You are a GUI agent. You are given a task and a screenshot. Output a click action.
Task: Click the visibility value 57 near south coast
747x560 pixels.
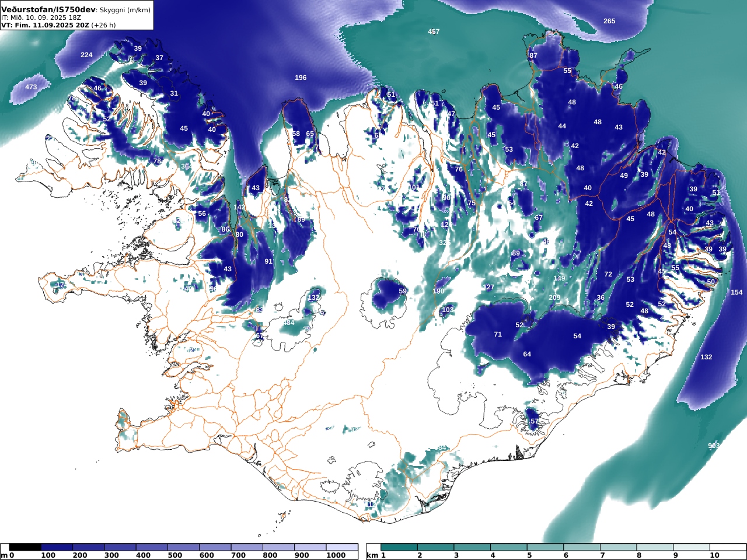534,421
